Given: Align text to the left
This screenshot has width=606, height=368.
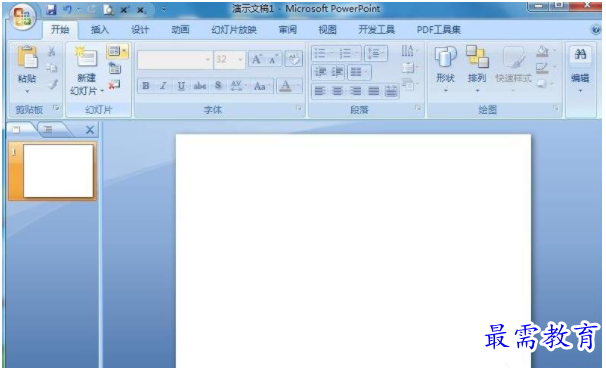Looking at the screenshot, I should [320, 91].
